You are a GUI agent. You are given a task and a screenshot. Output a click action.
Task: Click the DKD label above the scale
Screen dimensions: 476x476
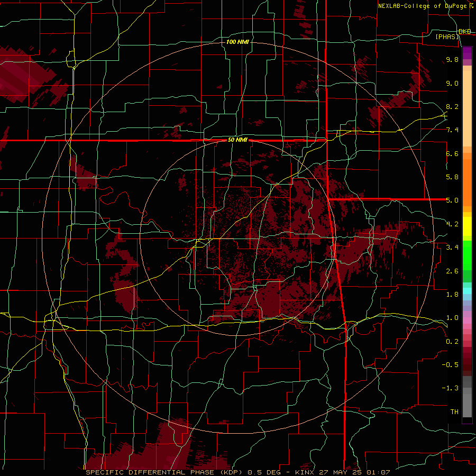(464, 32)
